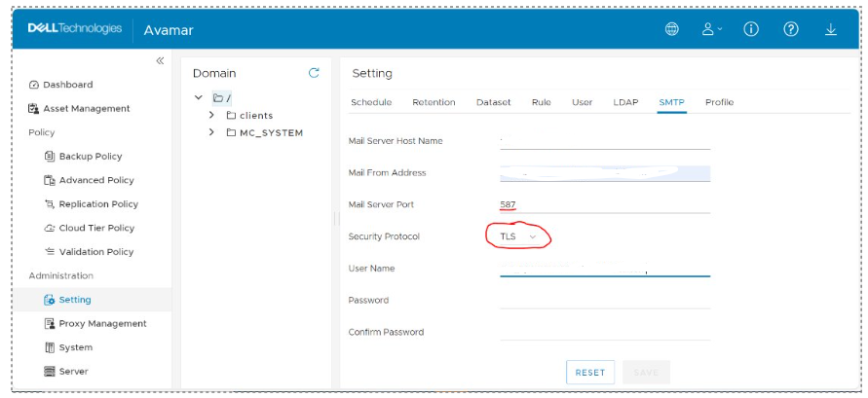Expand the clients domain node
Screen dimensions: 868x398
(211, 115)
